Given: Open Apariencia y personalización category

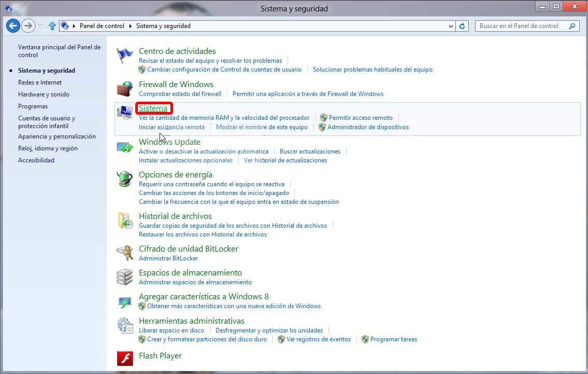Looking at the screenshot, I should point(56,136).
